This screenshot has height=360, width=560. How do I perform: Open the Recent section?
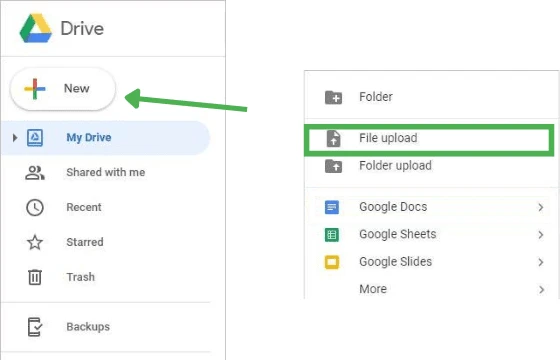(84, 207)
